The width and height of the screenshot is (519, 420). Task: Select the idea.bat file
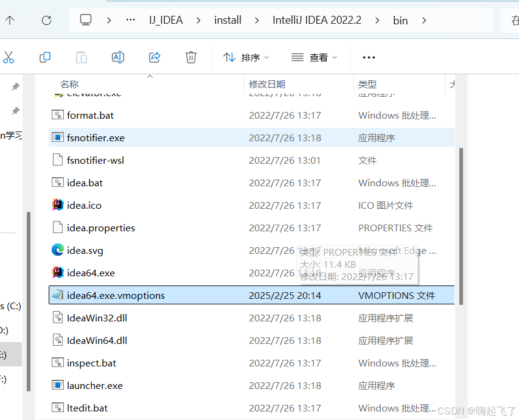coord(251,183)
